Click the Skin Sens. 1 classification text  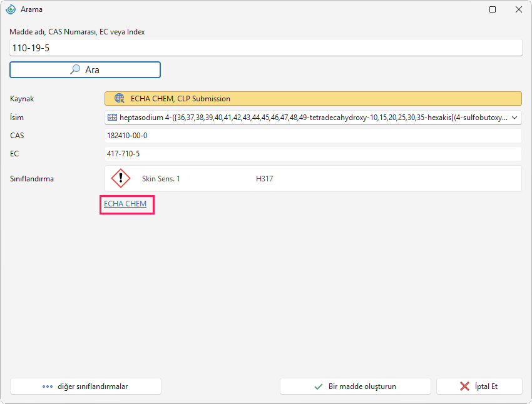point(161,179)
